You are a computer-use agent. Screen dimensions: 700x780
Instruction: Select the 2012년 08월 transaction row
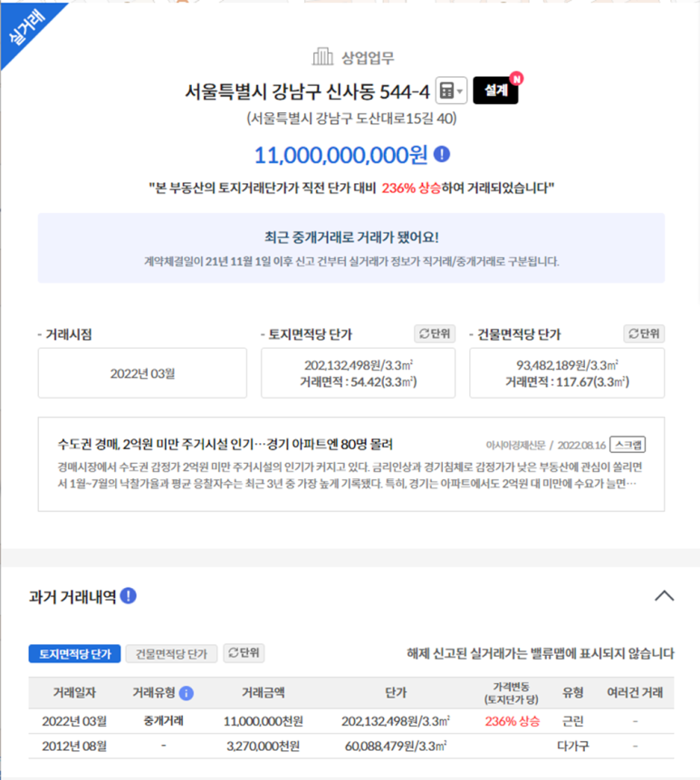(x=351, y=746)
